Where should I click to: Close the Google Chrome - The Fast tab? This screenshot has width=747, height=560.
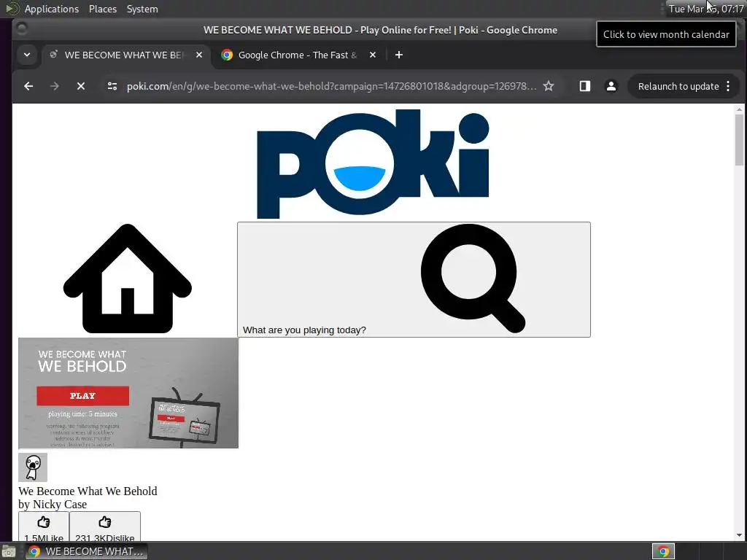[373, 55]
